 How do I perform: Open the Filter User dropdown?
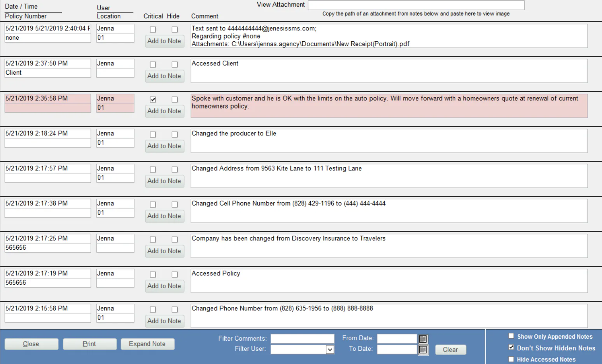pyautogui.click(x=330, y=349)
